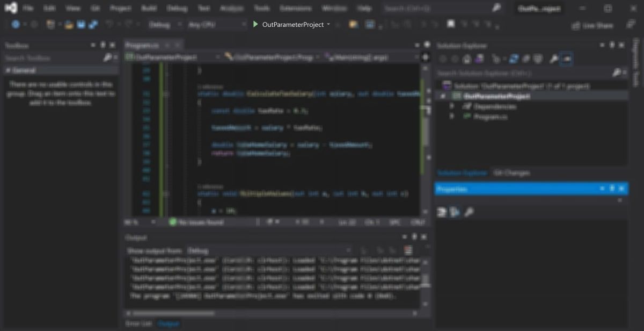Switch to the Git Changes tab

click(x=511, y=173)
